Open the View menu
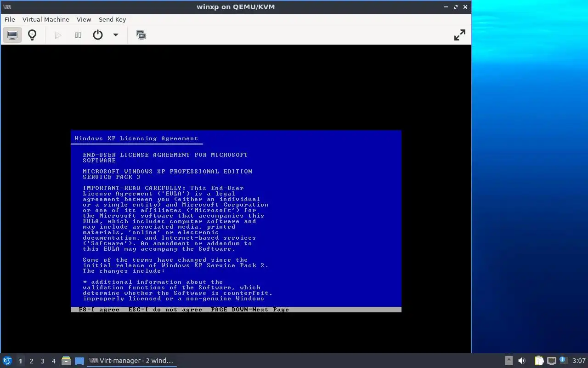Viewport: 588px width, 368px height. pyautogui.click(x=84, y=19)
